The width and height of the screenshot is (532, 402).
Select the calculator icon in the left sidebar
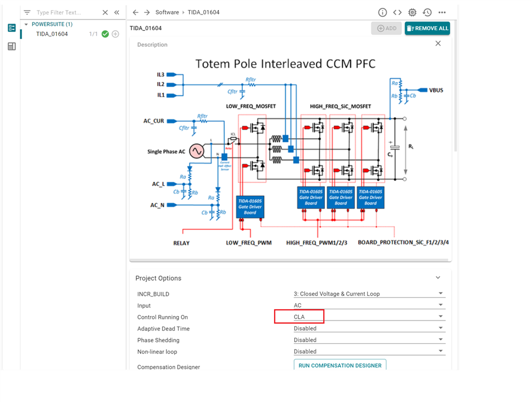coord(11,46)
